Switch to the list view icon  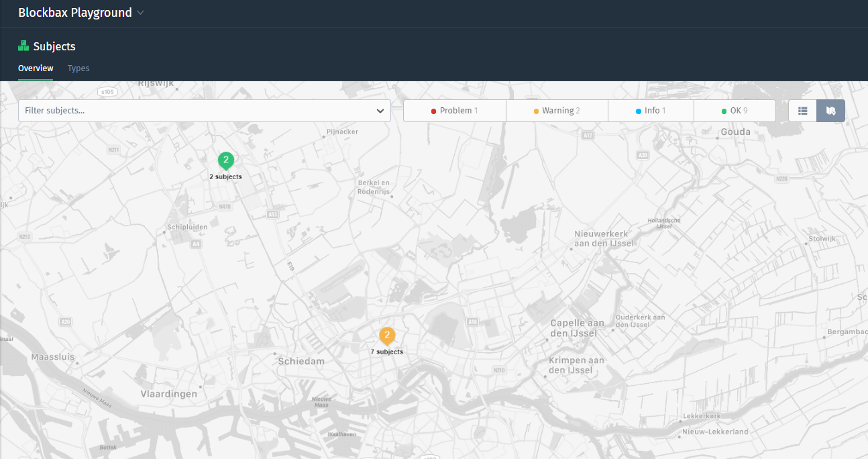click(802, 111)
